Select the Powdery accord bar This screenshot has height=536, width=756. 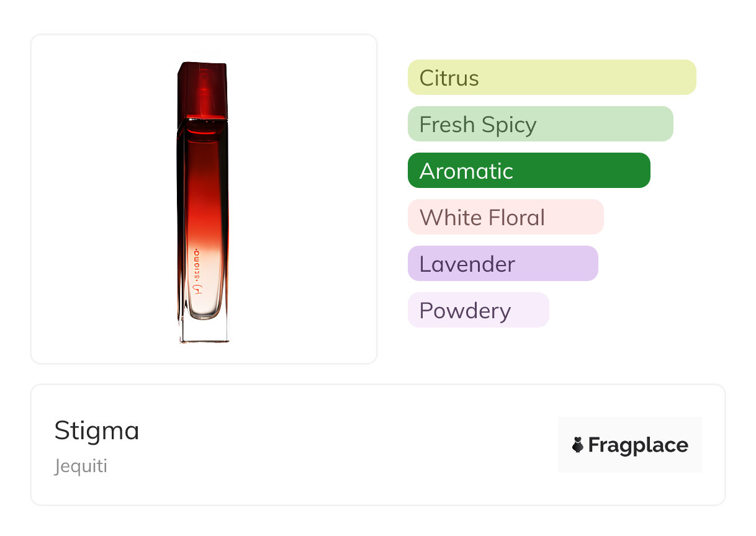click(x=478, y=310)
